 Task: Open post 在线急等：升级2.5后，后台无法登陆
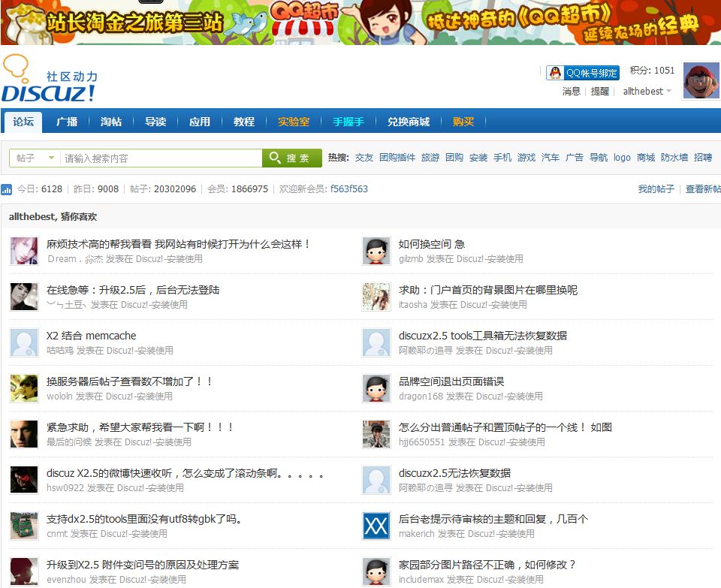(x=133, y=290)
